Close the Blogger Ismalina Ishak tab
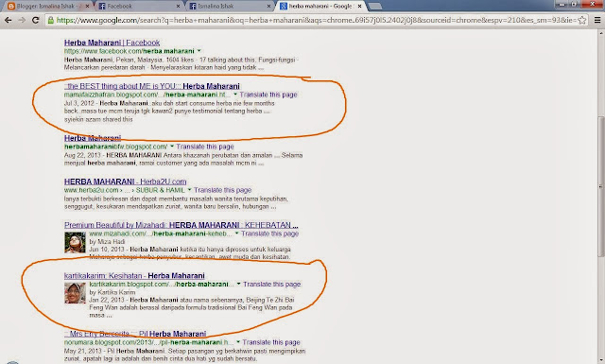The image size is (605, 364). (x=88, y=7)
